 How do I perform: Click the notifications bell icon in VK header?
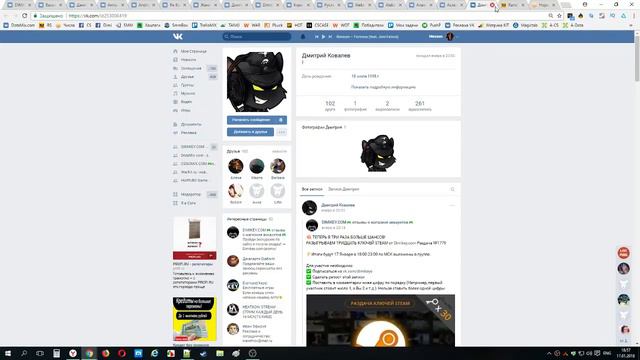coord(303,37)
